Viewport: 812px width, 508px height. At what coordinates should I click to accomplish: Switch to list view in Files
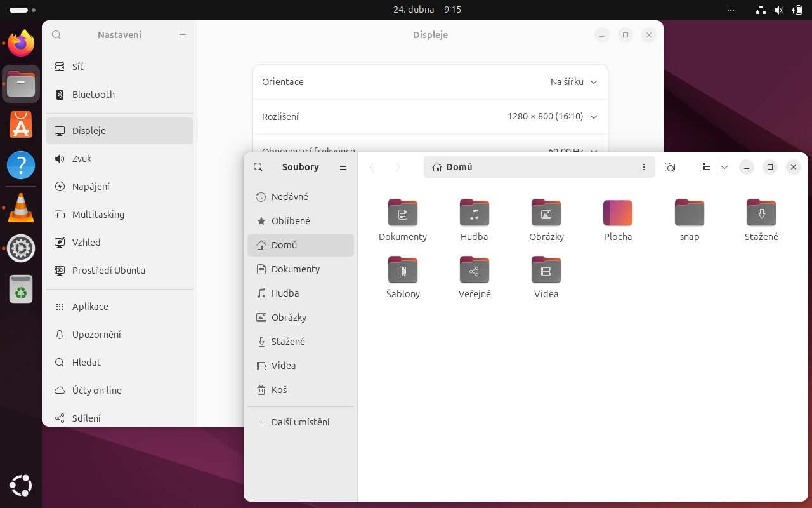coord(707,167)
